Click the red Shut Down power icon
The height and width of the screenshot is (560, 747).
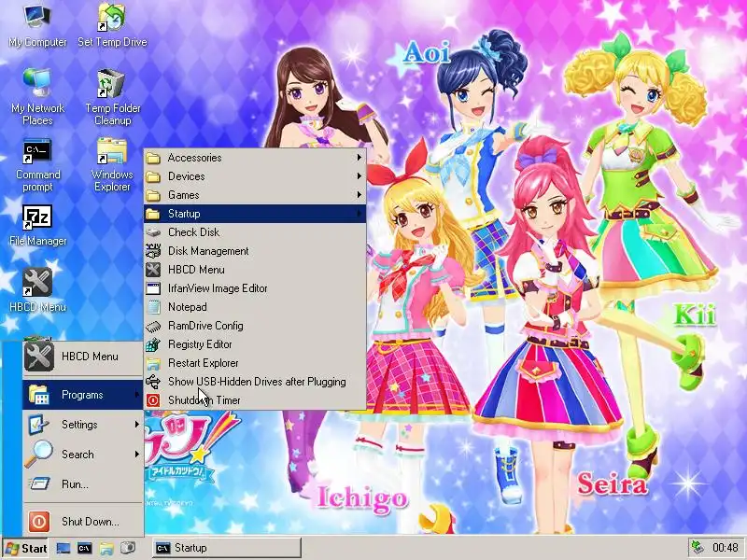[x=38, y=522]
